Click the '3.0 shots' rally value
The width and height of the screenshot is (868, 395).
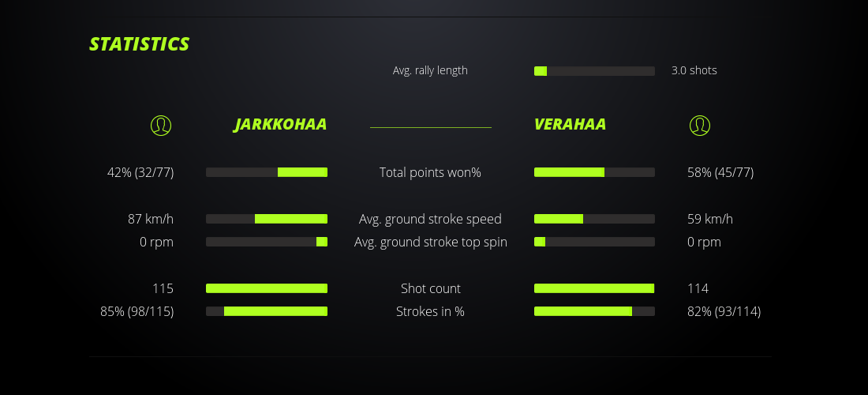pyautogui.click(x=694, y=70)
